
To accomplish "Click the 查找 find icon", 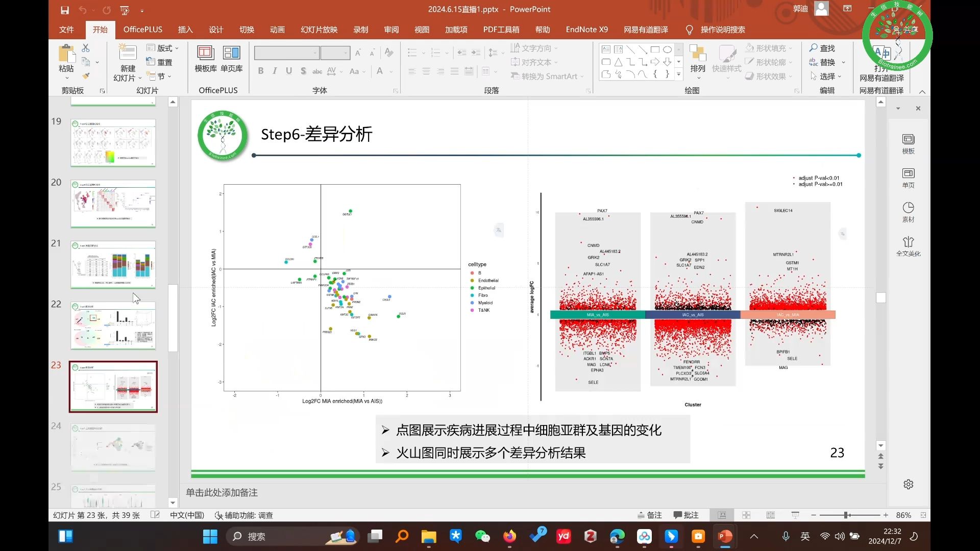I will 821,48.
